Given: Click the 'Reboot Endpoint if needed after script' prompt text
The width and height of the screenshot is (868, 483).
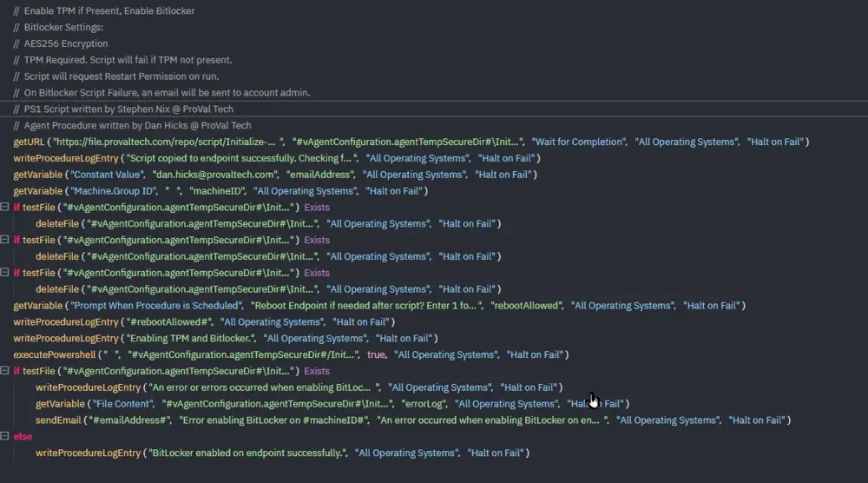Looking at the screenshot, I should [367, 305].
